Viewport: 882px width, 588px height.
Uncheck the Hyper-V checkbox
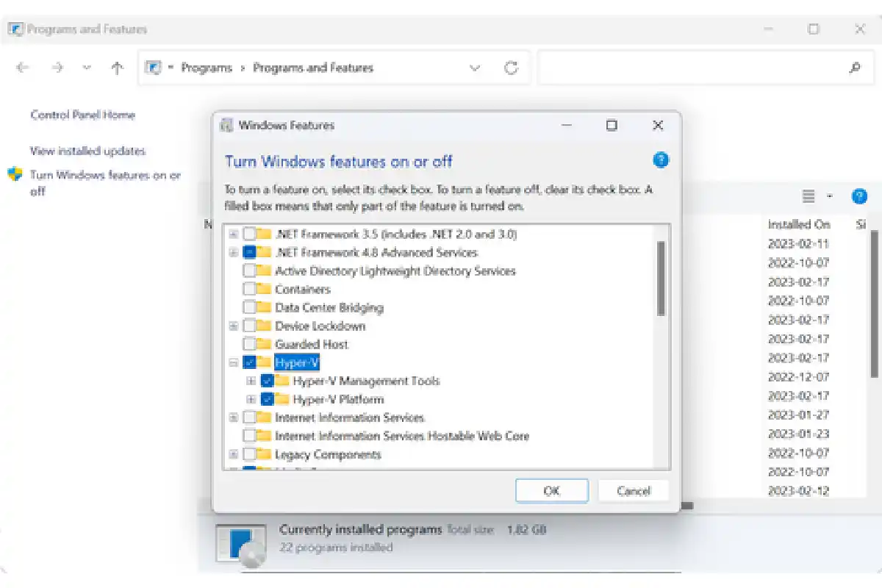click(249, 362)
